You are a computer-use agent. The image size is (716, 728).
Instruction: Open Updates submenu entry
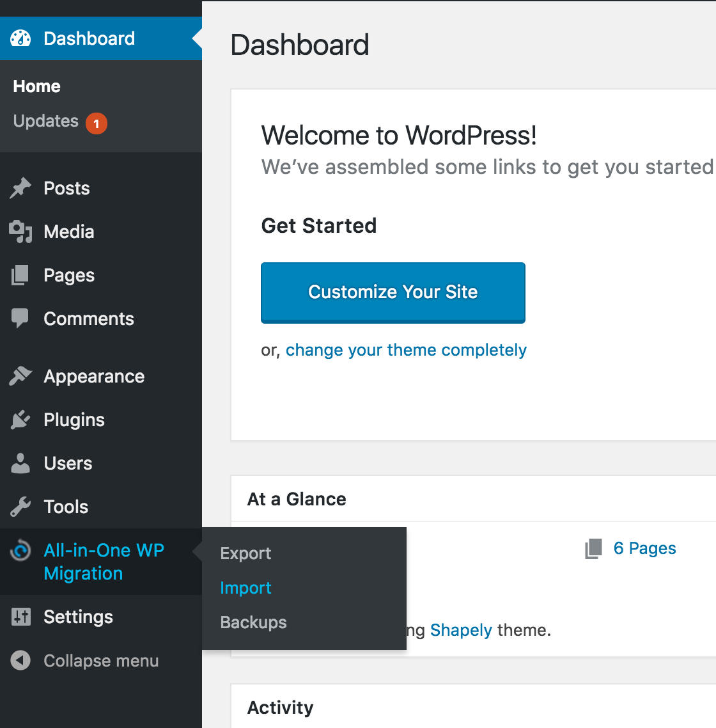pyautogui.click(x=45, y=121)
